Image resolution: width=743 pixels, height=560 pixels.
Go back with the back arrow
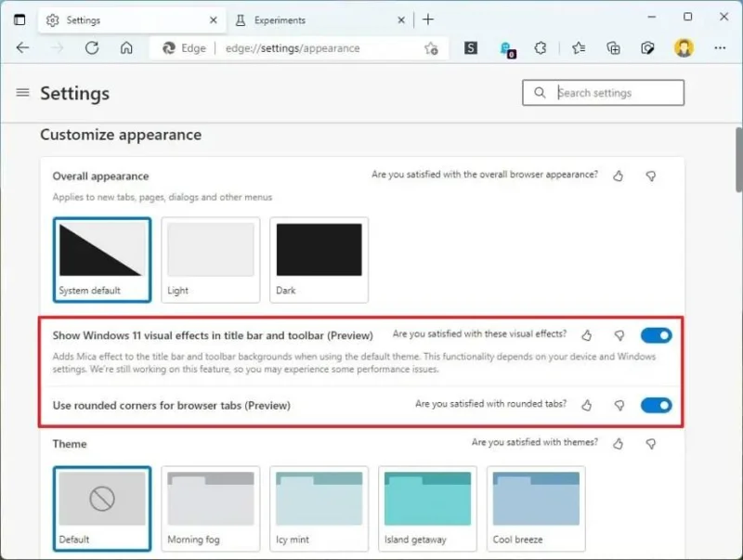coord(22,48)
